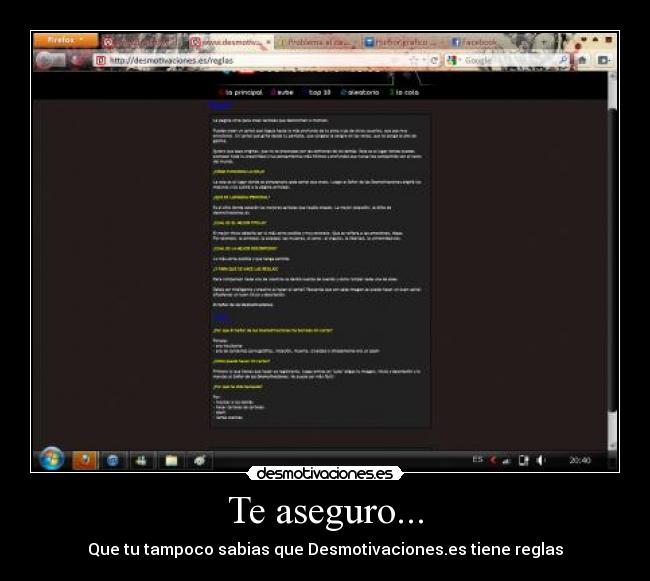Open the volume speaker tray icon

tap(541, 460)
